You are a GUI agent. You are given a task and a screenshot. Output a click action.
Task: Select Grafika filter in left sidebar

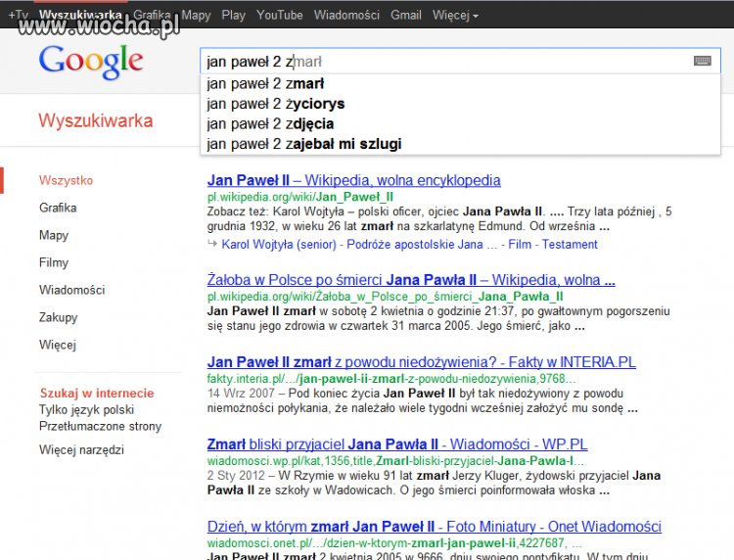tap(58, 208)
